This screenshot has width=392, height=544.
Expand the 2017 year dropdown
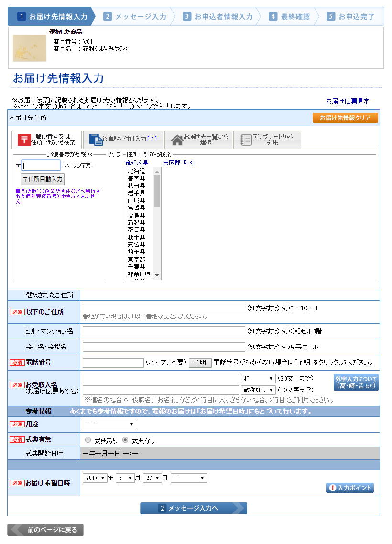(95, 478)
